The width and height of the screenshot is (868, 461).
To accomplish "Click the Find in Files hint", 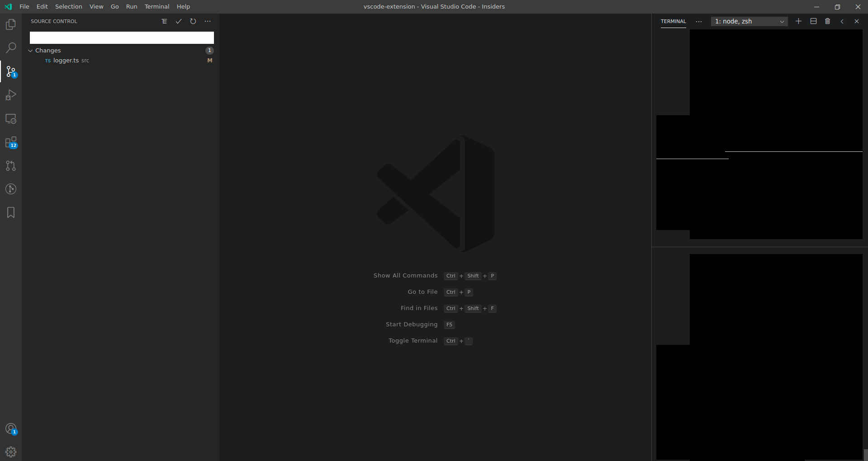I will tap(419, 308).
